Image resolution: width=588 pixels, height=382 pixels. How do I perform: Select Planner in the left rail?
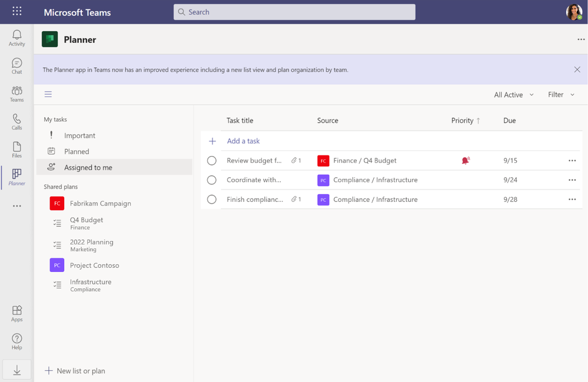(17, 177)
